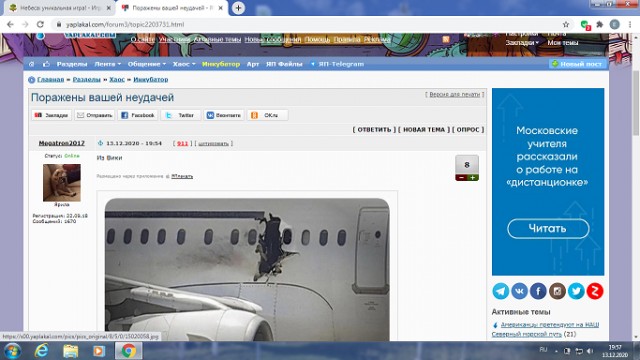Click НОВАЯ ТЕМА link
Image resolution: width=640 pixels, height=360 pixels.
tap(424, 130)
